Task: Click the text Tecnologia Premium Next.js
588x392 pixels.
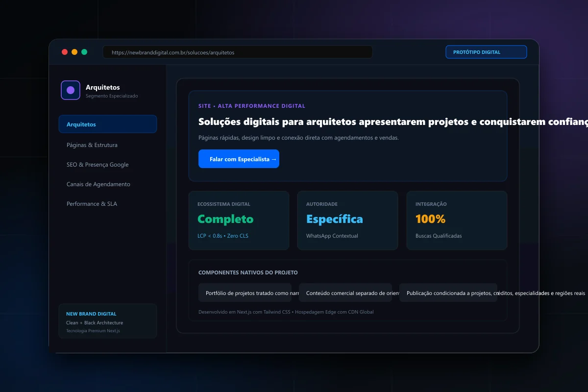Action: point(93,331)
